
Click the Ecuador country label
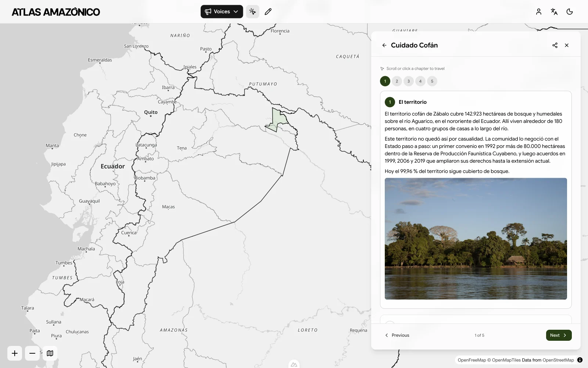coord(112,166)
